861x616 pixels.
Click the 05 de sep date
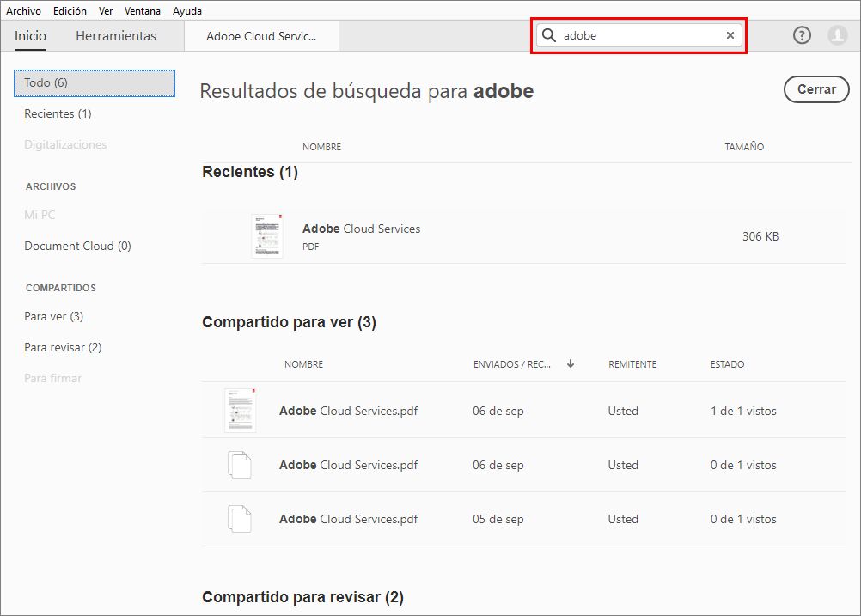click(x=498, y=519)
